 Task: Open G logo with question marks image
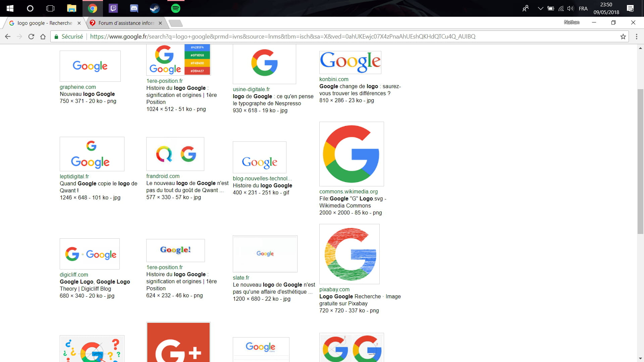click(92, 349)
